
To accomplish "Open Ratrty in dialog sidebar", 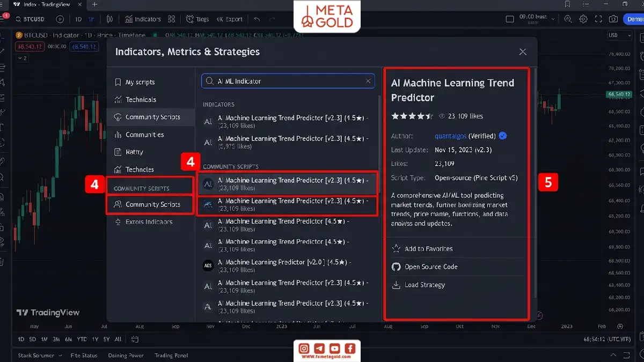I will pos(151,152).
